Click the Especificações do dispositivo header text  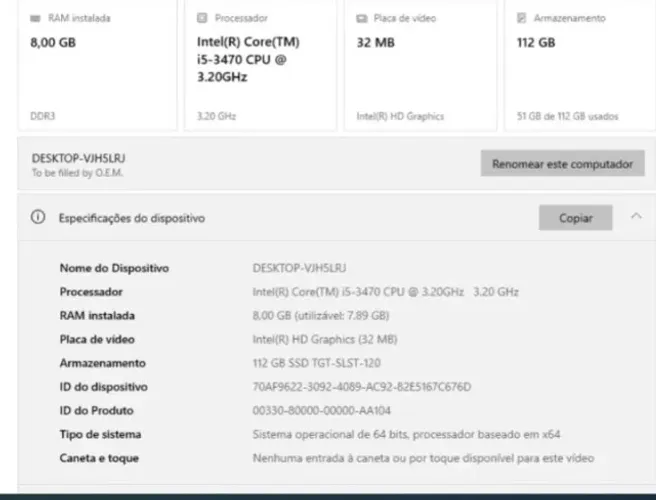(132, 218)
